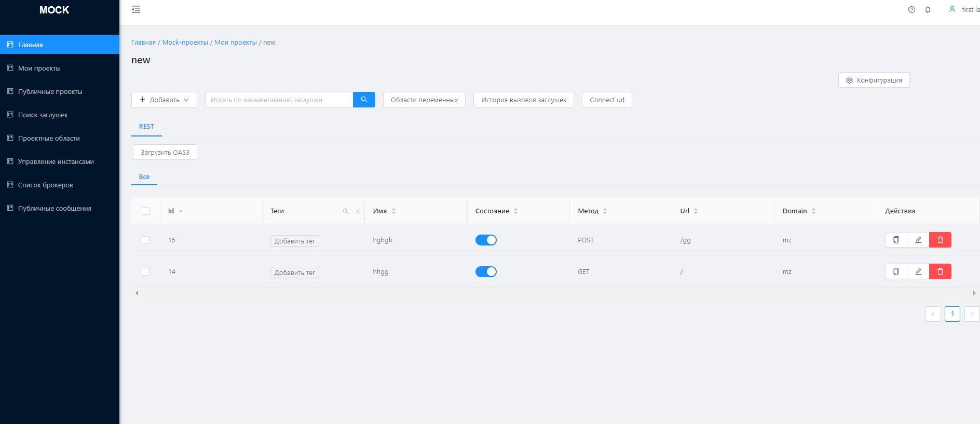Sort by Имя column
The image size is (980, 424).
coord(393,211)
